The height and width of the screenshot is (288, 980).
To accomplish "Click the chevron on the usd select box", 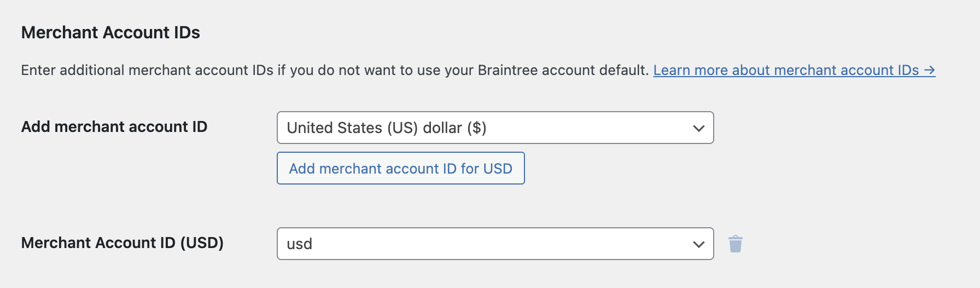I will point(698,244).
